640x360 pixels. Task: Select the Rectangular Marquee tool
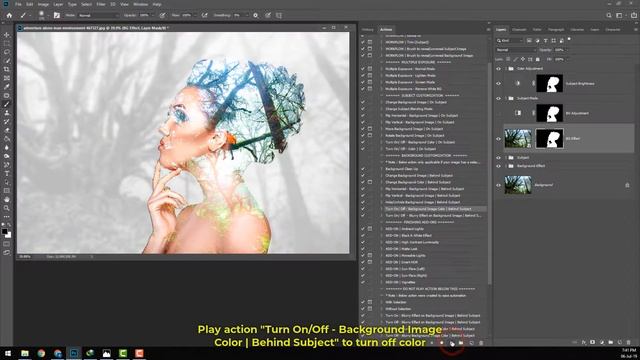[x=7, y=43]
